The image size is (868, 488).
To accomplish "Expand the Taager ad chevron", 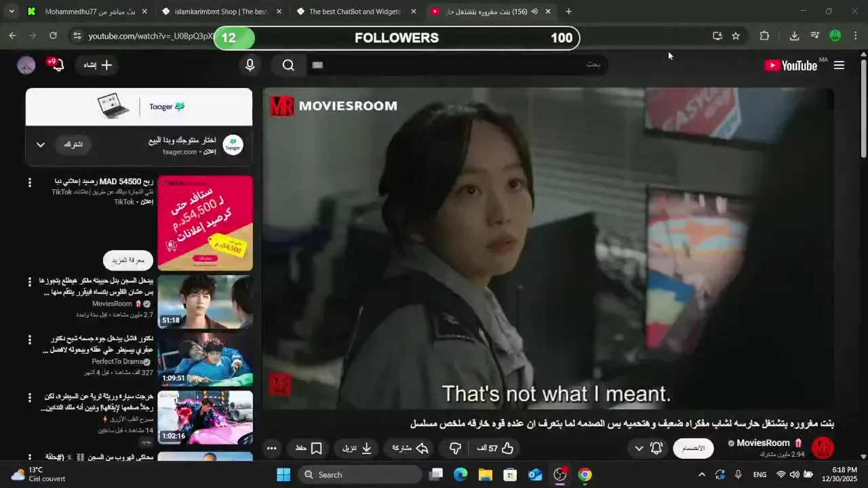I will (x=41, y=144).
